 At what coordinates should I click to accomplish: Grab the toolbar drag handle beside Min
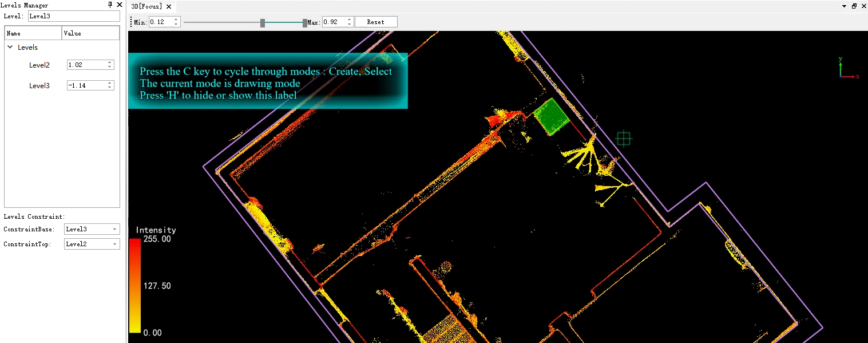[131, 22]
